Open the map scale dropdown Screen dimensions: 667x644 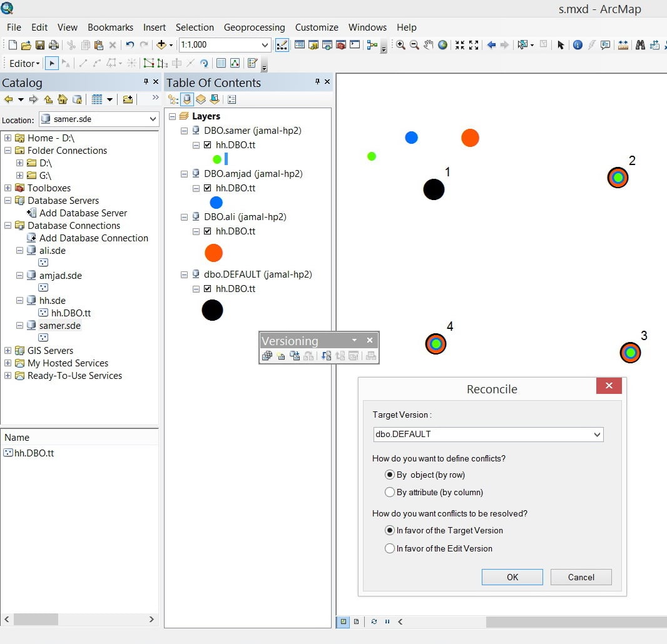coord(265,44)
